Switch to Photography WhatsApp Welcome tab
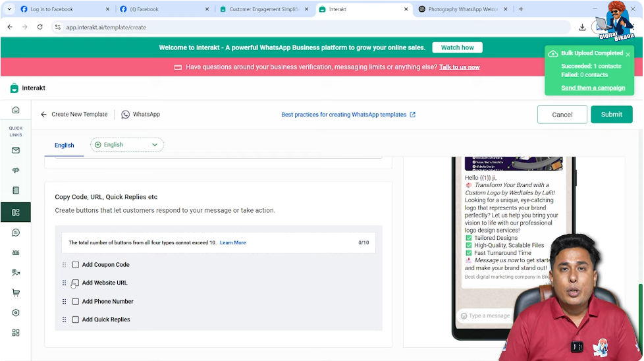The width and height of the screenshot is (644, 361). (463, 9)
